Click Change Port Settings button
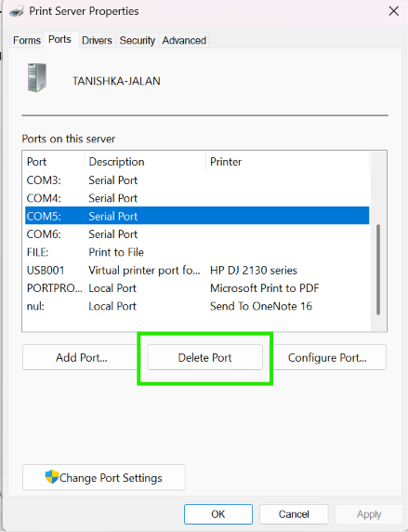 (104, 477)
